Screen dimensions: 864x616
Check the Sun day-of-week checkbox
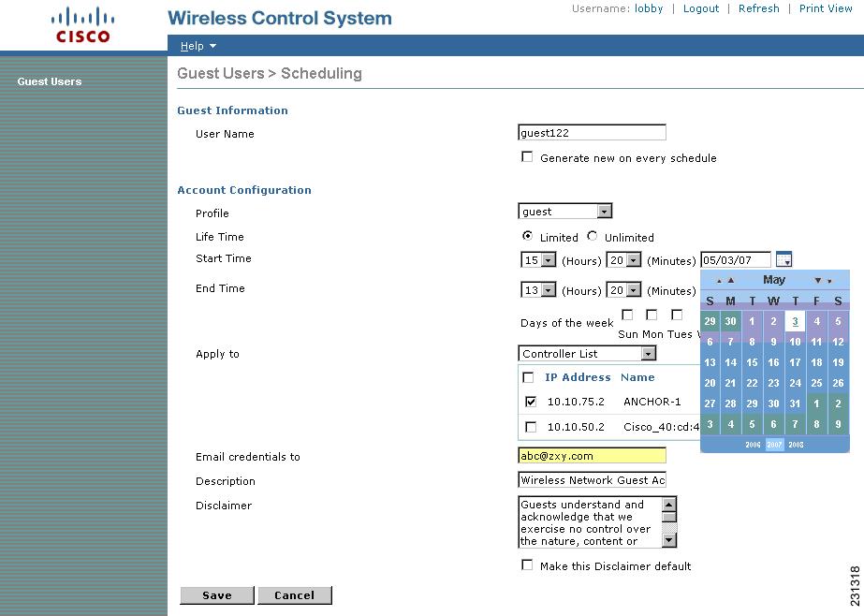(627, 315)
